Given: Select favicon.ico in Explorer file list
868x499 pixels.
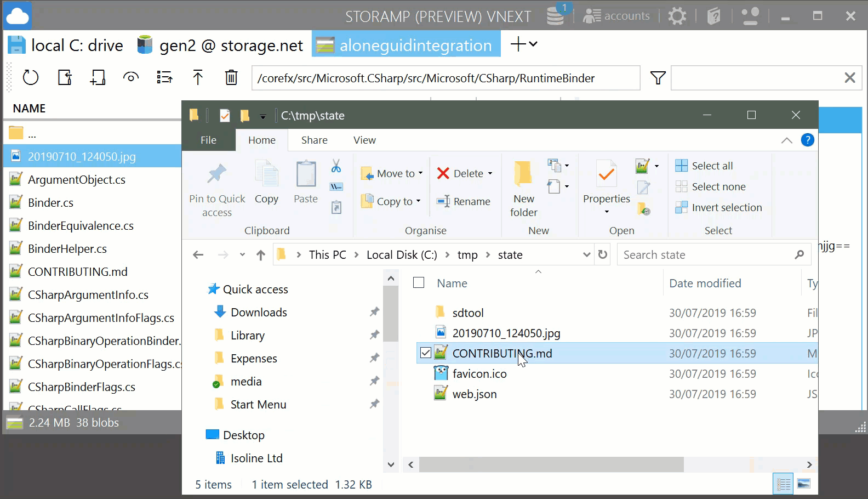Looking at the screenshot, I should [479, 373].
